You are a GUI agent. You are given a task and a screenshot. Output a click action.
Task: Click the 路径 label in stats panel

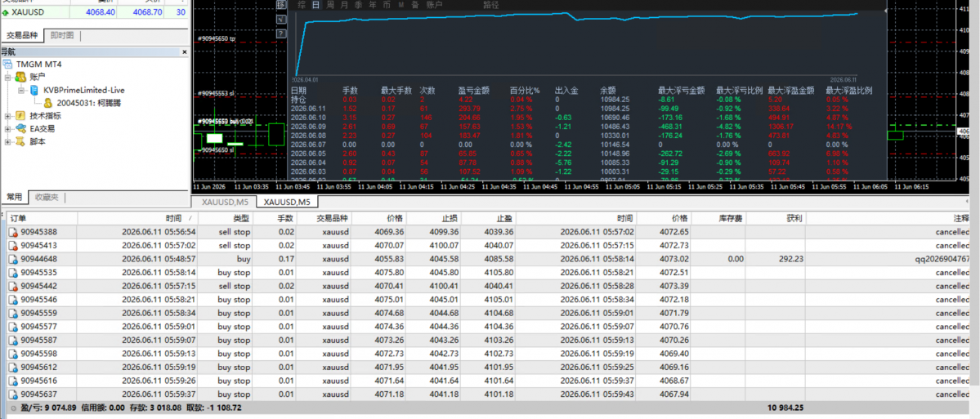[x=491, y=5]
